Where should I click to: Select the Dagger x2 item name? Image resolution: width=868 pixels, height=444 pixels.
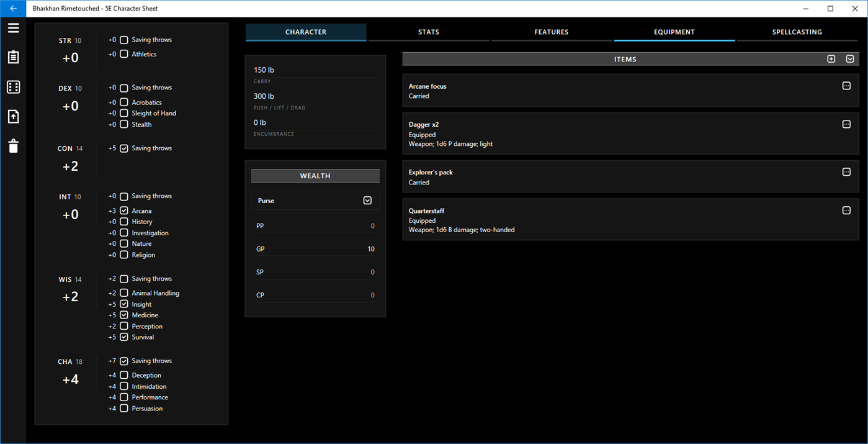[424, 125]
